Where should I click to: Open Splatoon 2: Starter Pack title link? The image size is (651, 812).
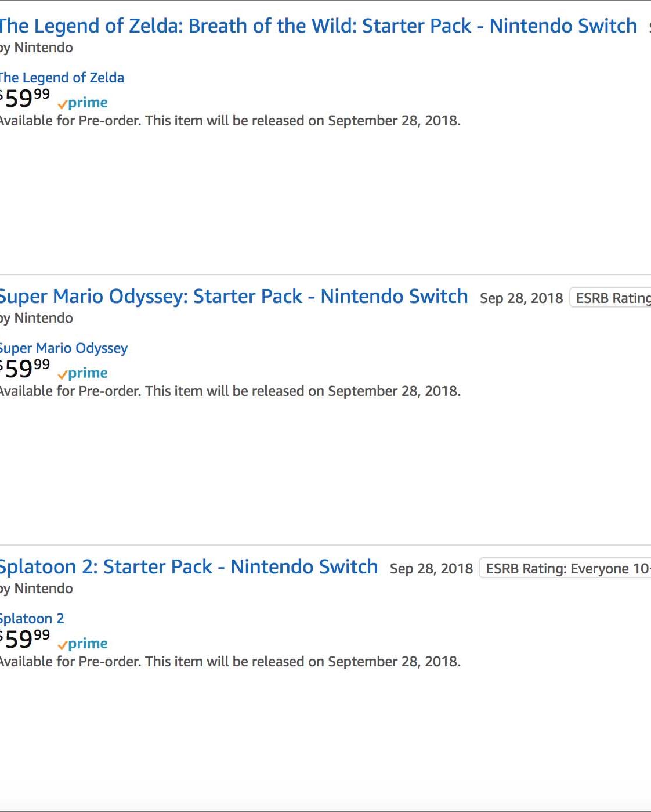coord(189,566)
